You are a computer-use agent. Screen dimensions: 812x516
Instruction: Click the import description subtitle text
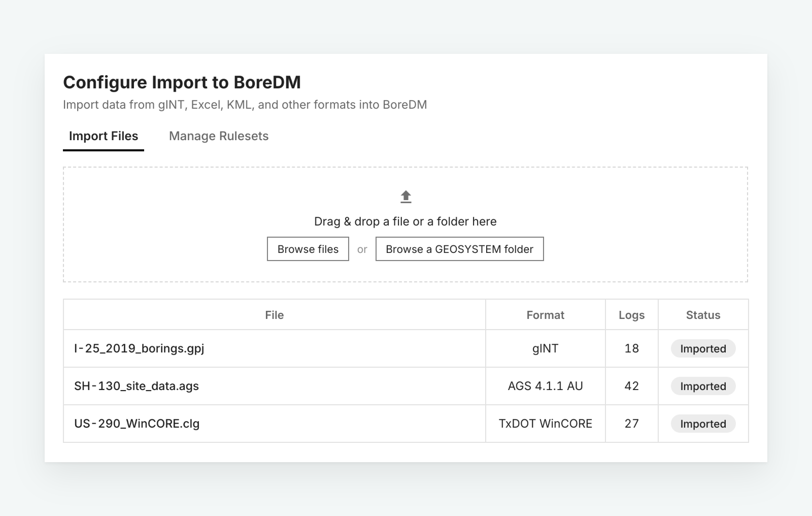(245, 105)
